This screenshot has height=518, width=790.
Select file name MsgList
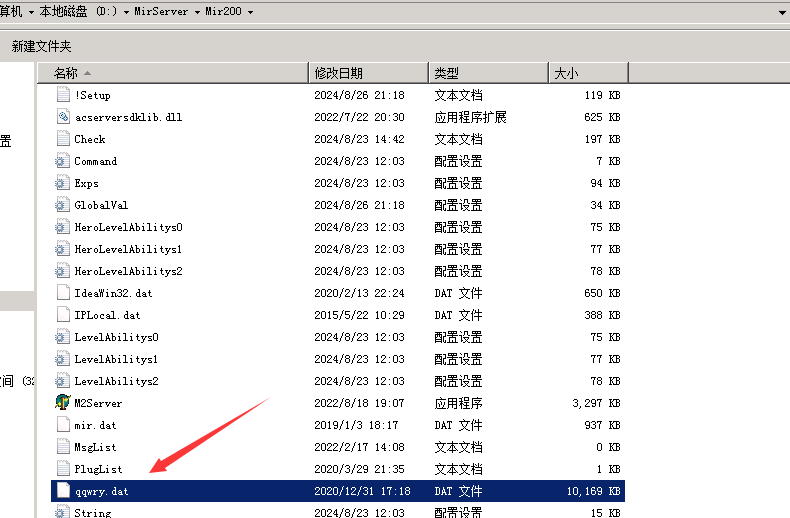95,447
